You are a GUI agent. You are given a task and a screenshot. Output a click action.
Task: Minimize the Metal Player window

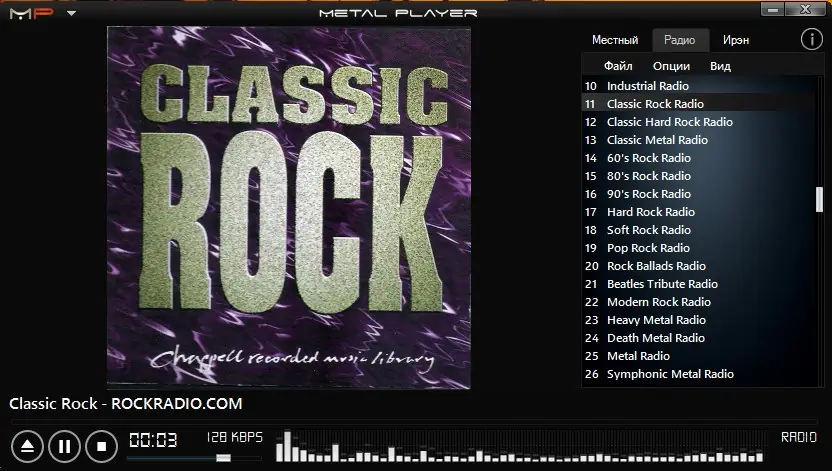point(773,10)
